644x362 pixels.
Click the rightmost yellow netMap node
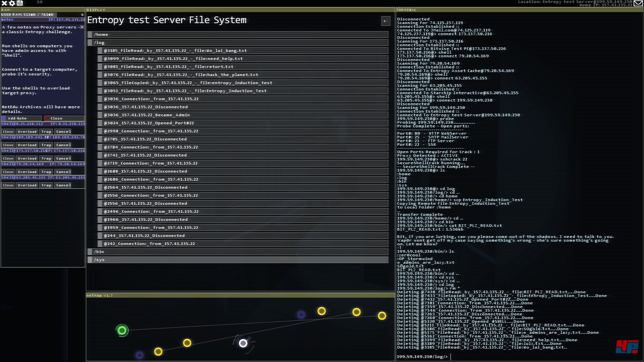click(x=382, y=316)
